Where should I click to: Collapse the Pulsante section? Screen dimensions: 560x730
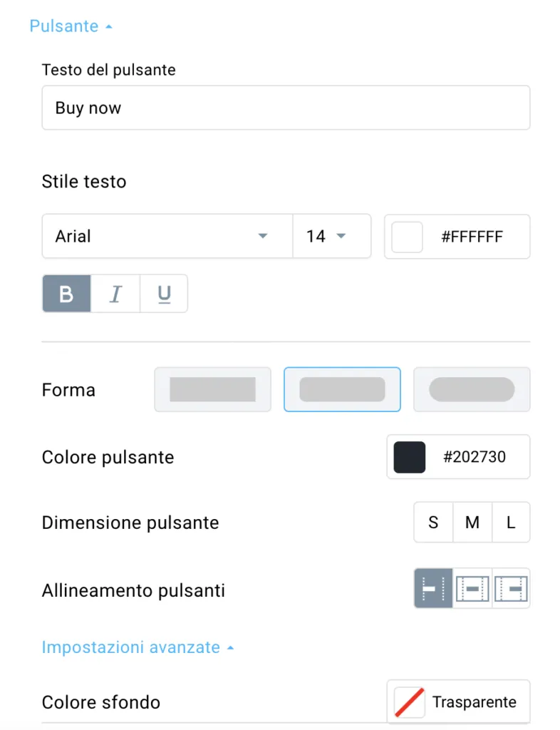(x=71, y=26)
